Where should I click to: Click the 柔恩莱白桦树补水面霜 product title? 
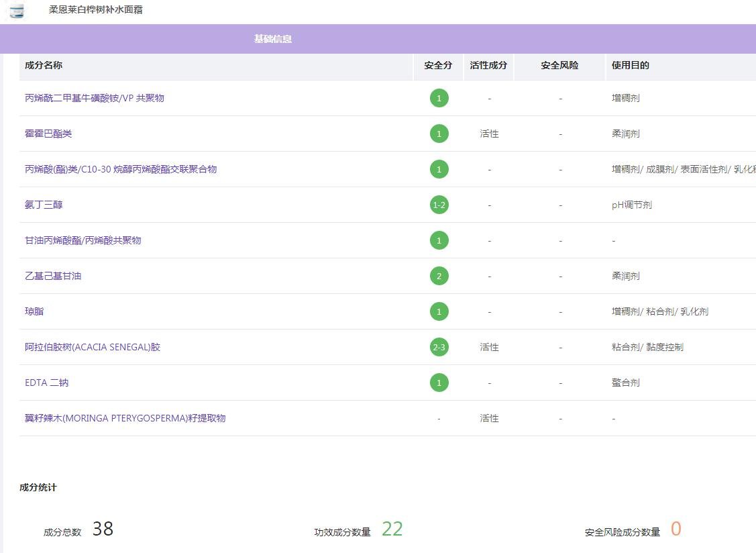point(95,10)
